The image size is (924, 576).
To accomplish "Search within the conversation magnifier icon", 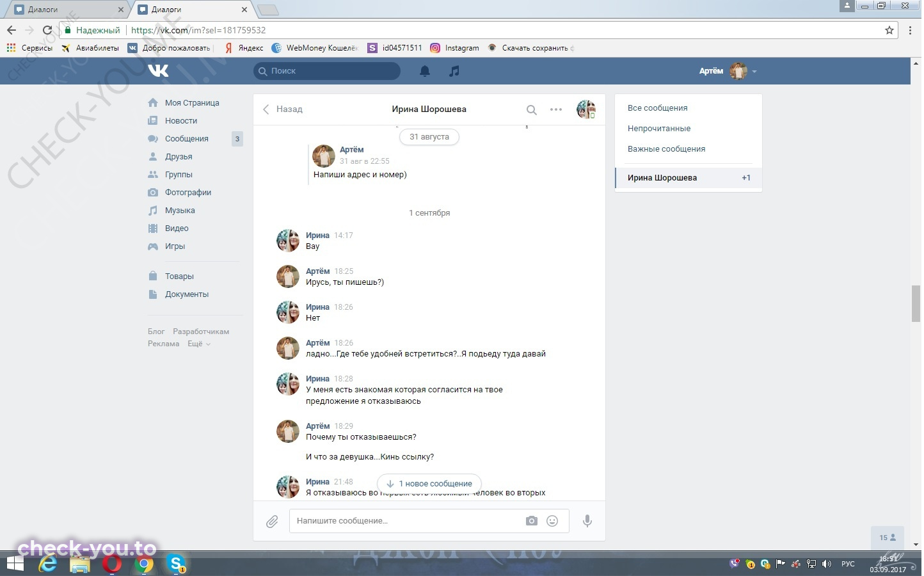I will (531, 110).
